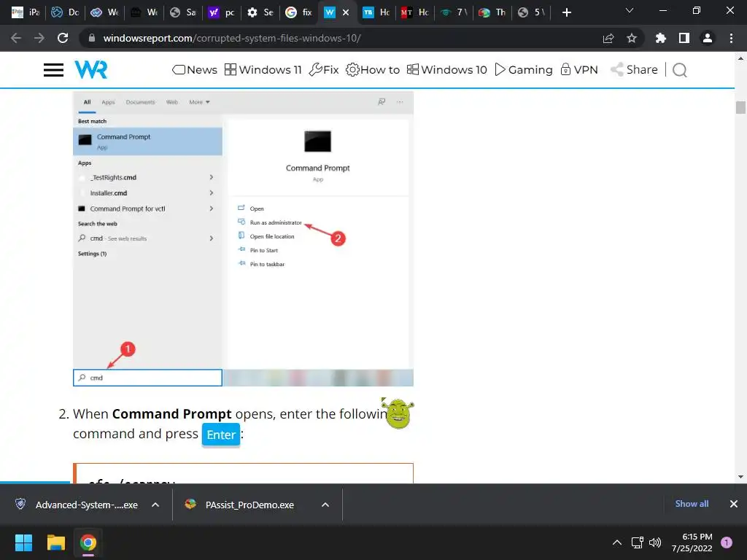Open the clock showing 6:15 PM
The image size is (747, 560).
point(692,542)
